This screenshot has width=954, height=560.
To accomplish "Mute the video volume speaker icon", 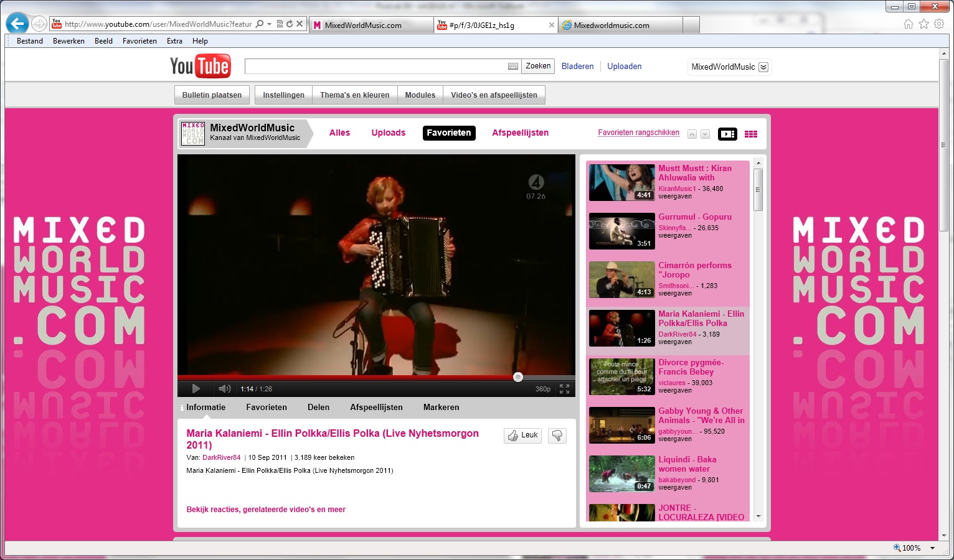I will (225, 389).
